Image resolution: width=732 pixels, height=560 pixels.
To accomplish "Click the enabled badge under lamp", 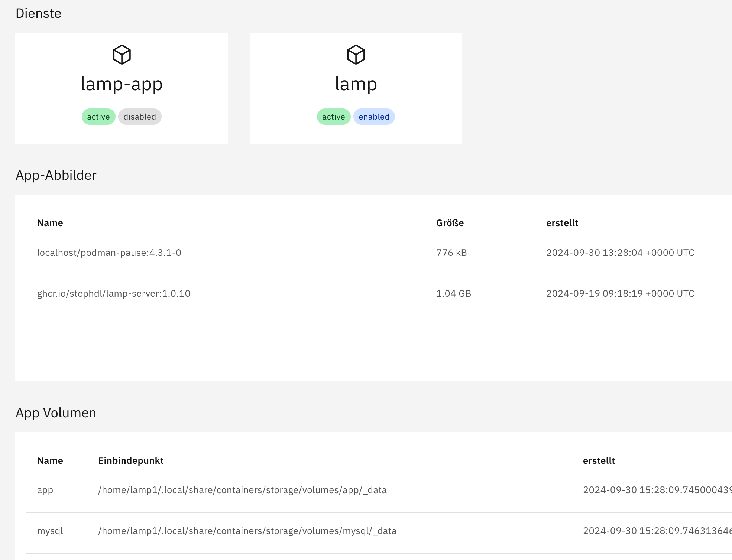I will 374,117.
